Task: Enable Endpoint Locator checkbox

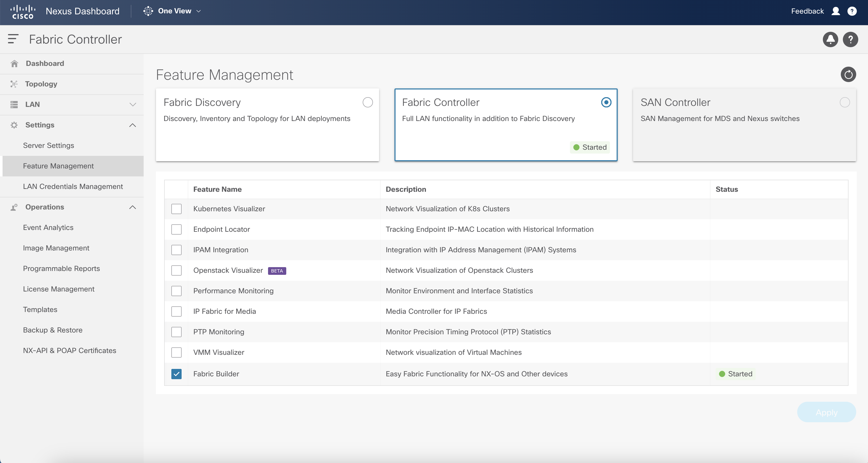Action: [176, 229]
